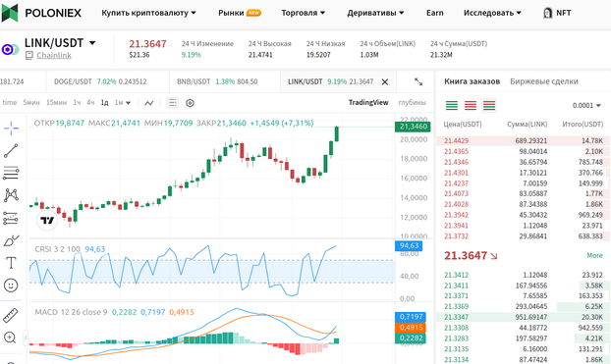Click buy order price 21.3412

[x=456, y=275]
